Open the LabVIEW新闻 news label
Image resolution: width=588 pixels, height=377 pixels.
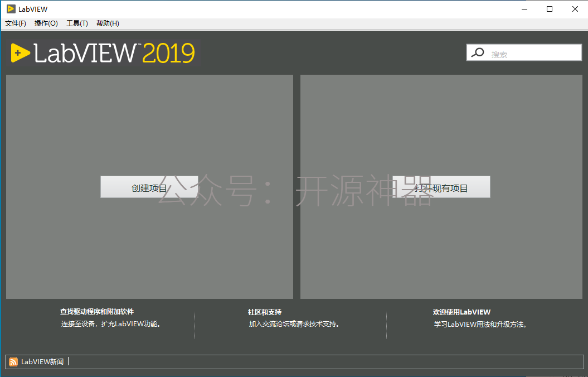pyautogui.click(x=42, y=361)
